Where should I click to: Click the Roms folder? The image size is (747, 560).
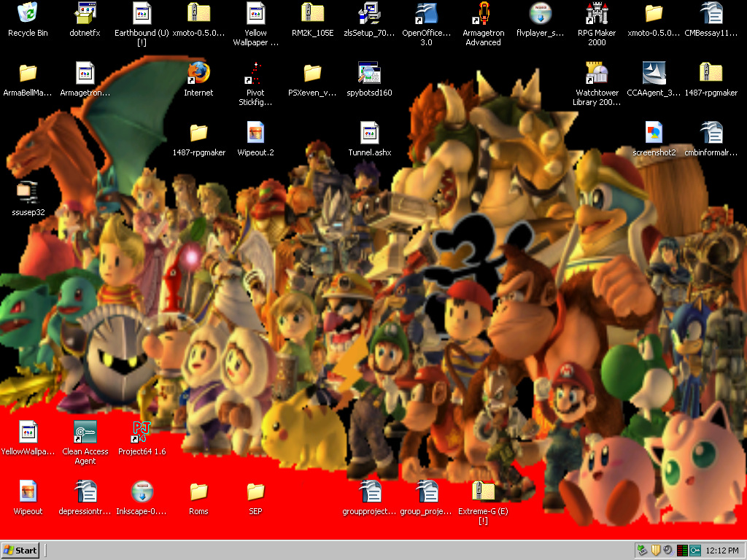(198, 491)
